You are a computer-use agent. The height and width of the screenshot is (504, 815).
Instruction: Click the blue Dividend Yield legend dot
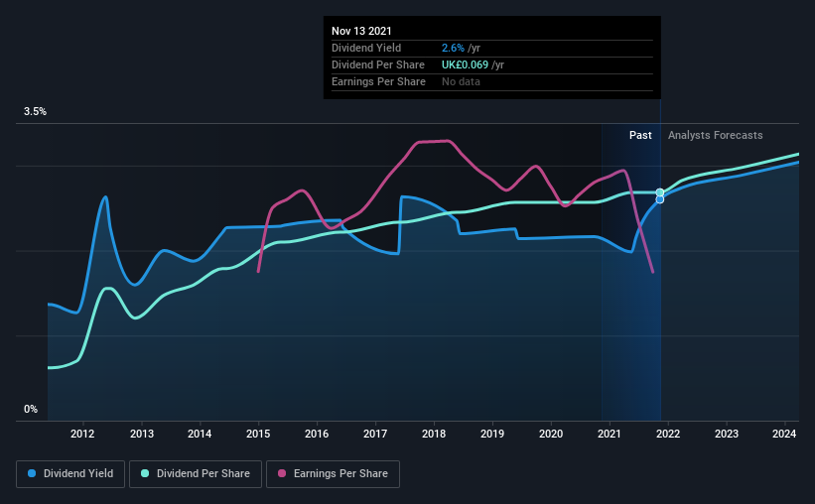pyautogui.click(x=32, y=473)
